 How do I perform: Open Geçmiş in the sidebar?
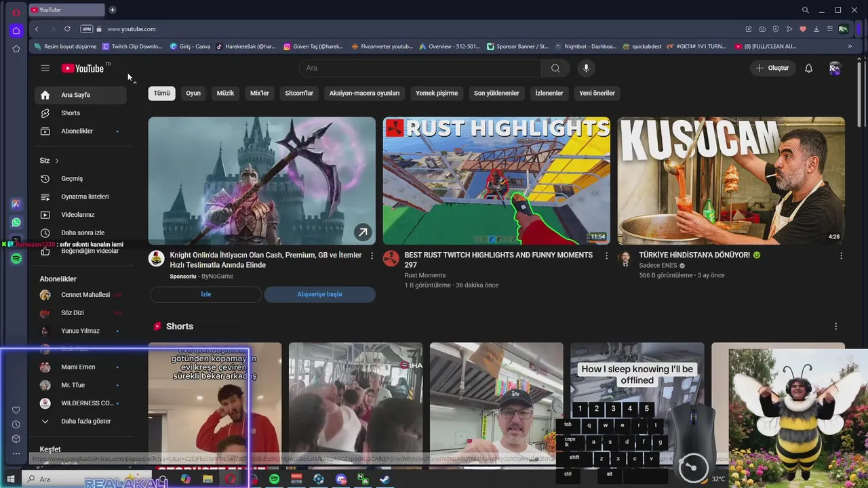(x=81, y=178)
